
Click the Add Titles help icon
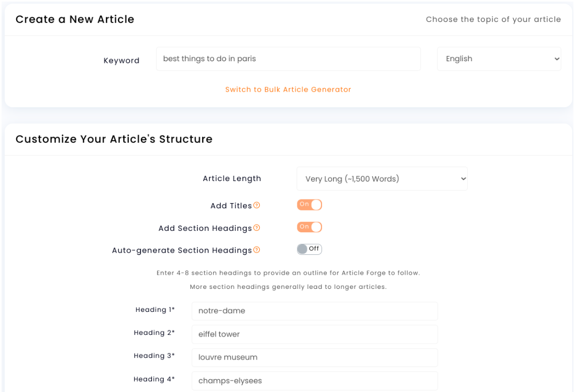(x=256, y=205)
